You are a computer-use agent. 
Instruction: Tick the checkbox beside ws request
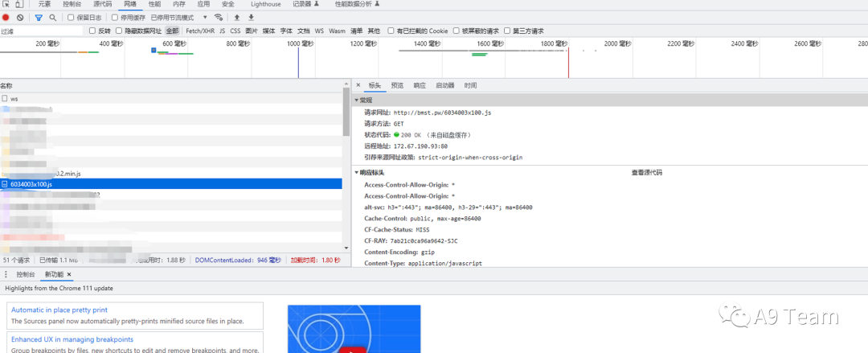click(5, 98)
